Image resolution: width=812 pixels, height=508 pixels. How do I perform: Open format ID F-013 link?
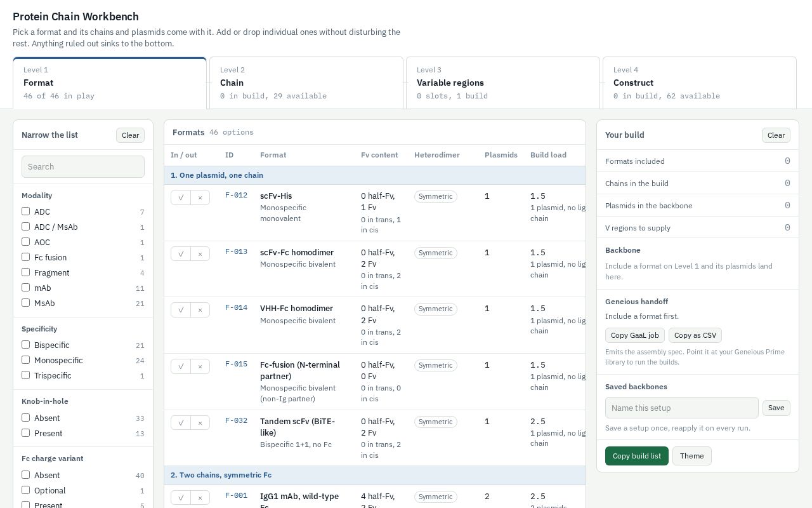(x=236, y=252)
